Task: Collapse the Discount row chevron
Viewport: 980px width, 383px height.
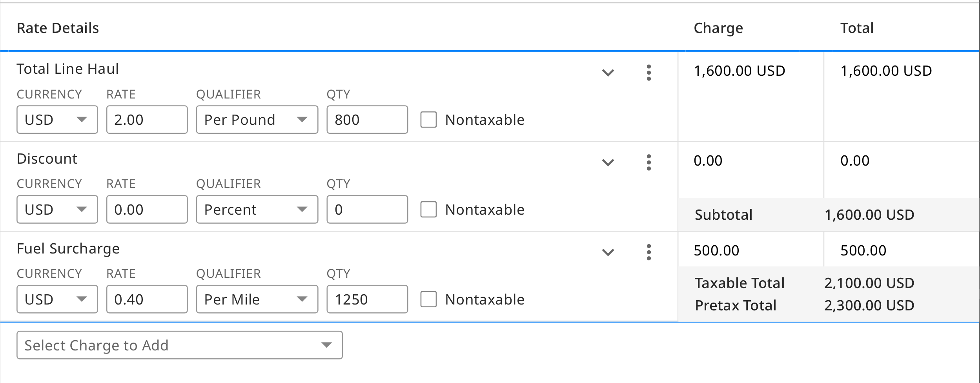Action: (608, 163)
